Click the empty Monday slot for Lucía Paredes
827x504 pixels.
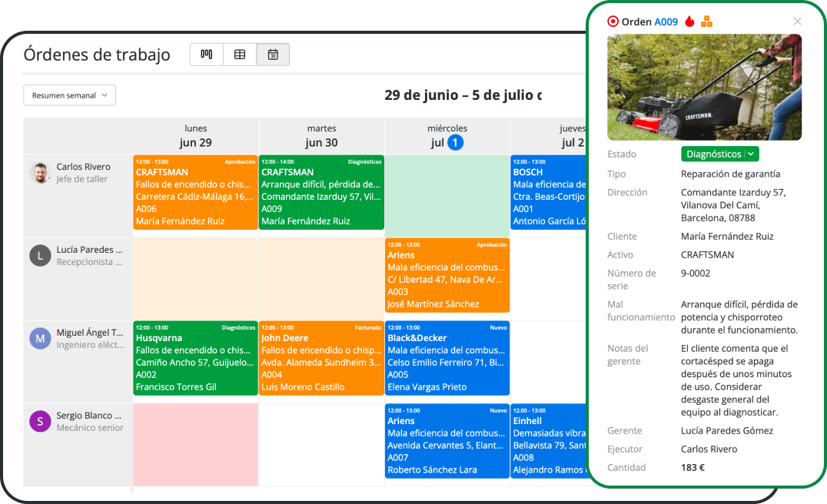195,278
